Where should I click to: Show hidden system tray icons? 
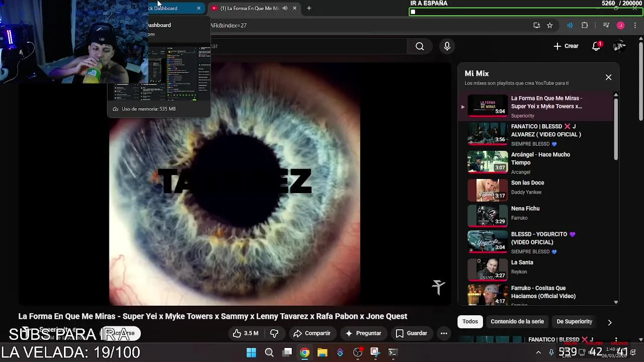pos(538,352)
